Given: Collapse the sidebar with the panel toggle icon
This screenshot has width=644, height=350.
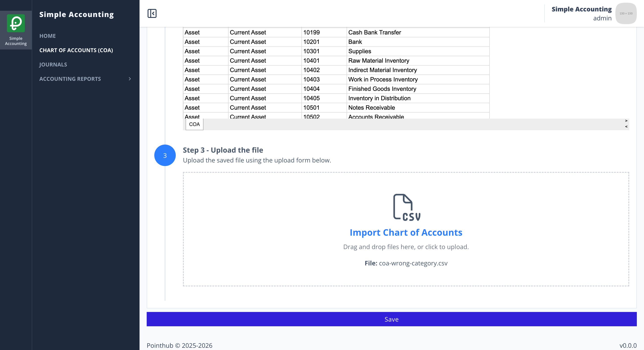Looking at the screenshot, I should click(x=152, y=13).
